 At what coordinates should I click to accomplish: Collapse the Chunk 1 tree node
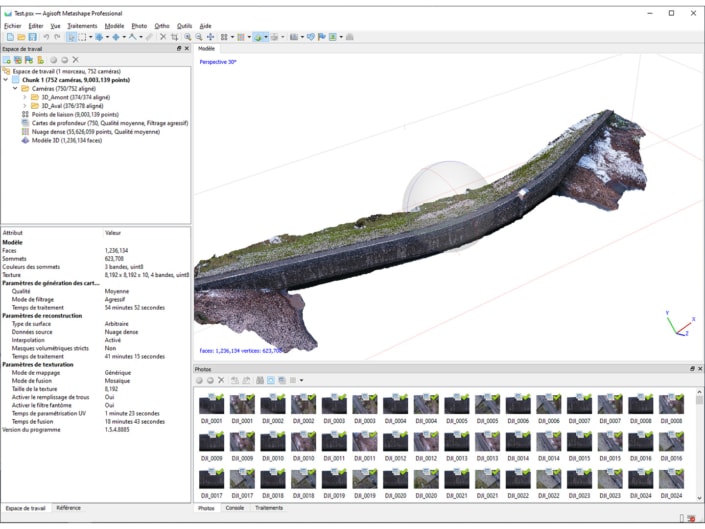click(6, 80)
